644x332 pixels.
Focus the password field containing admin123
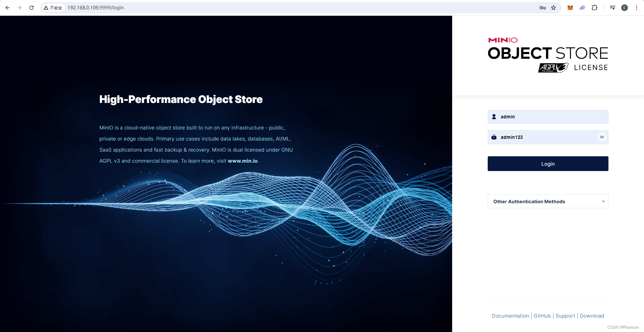(548, 137)
